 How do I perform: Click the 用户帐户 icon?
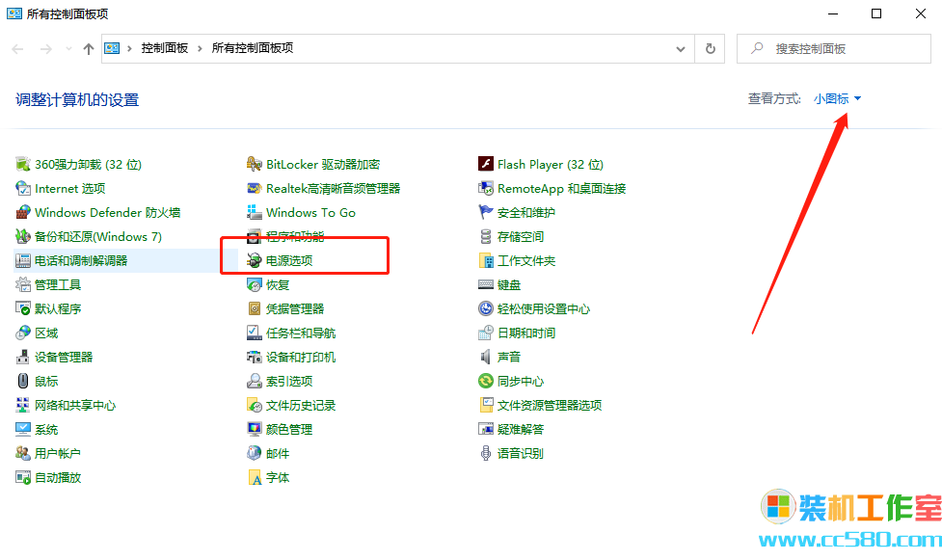click(x=23, y=453)
